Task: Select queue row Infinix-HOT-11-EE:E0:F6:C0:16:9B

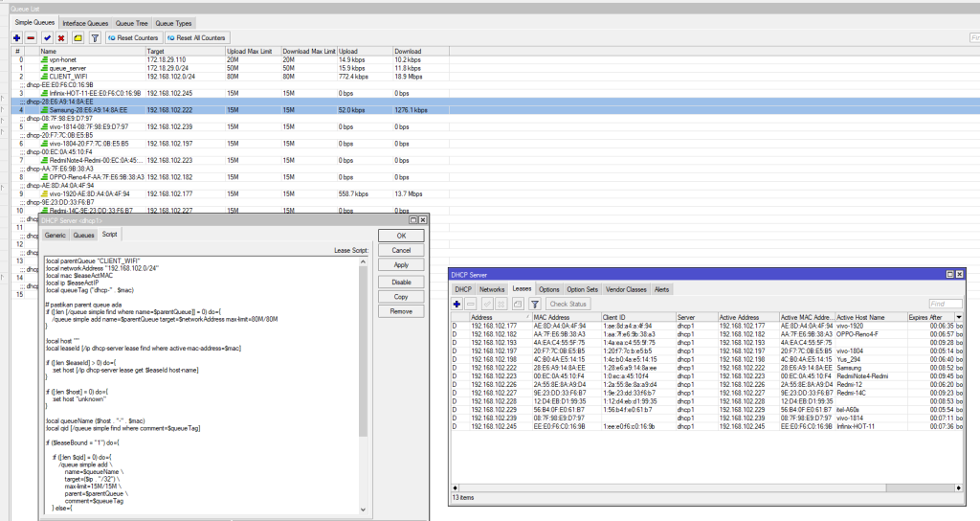Action: (x=230, y=93)
